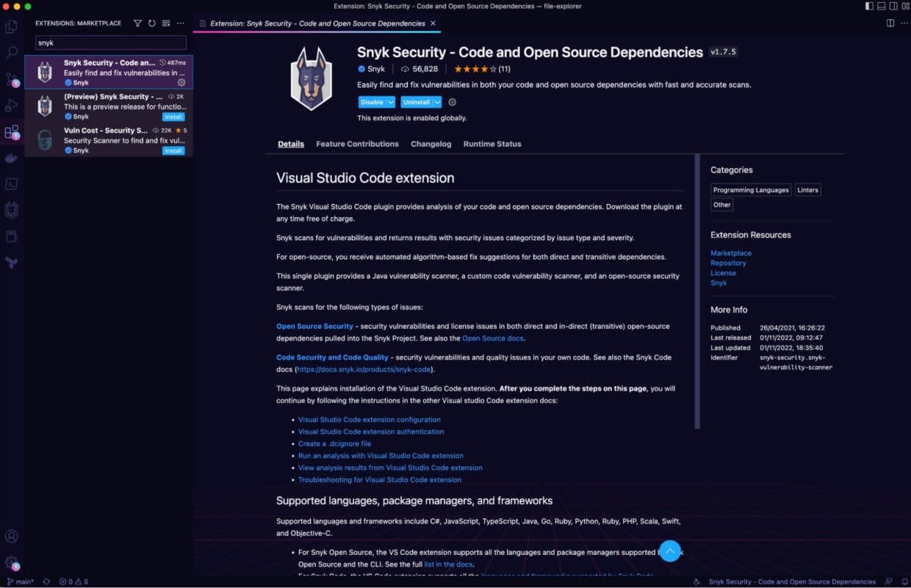
Task: Click the filter icon in the Extensions panel
Action: tap(137, 23)
